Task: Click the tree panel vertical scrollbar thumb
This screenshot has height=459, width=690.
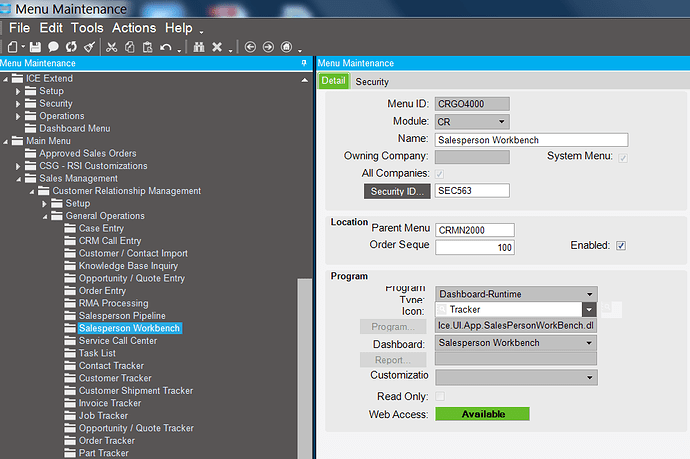Action: click(x=304, y=369)
